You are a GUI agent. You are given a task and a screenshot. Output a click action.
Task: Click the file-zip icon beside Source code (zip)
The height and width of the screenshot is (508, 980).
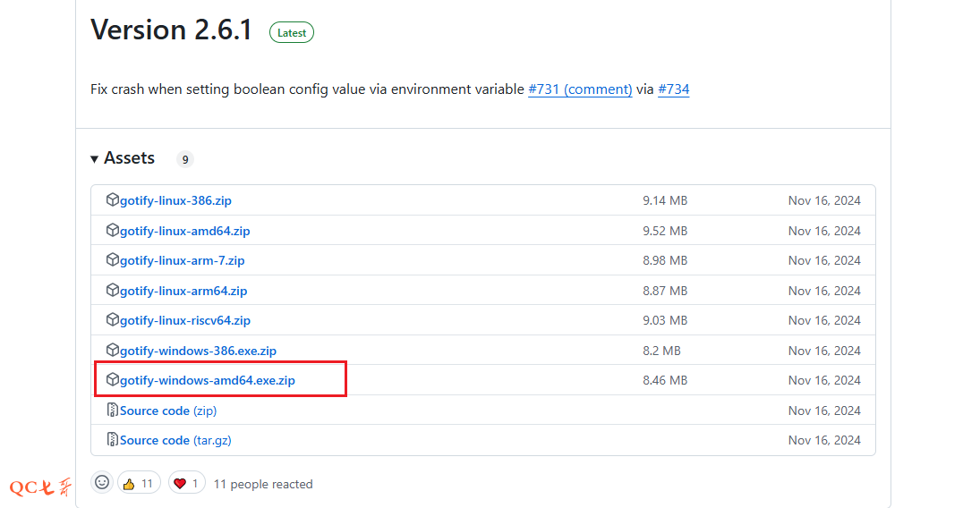(113, 411)
